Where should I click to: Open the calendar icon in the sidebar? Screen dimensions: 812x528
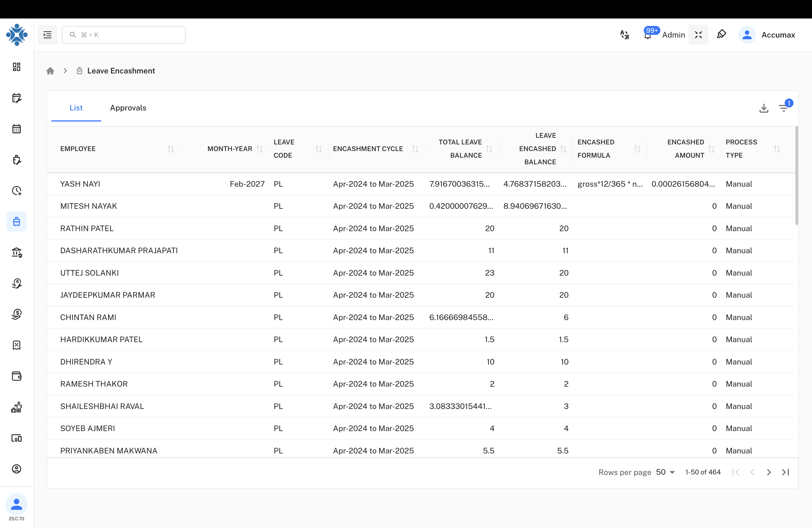[x=16, y=129]
